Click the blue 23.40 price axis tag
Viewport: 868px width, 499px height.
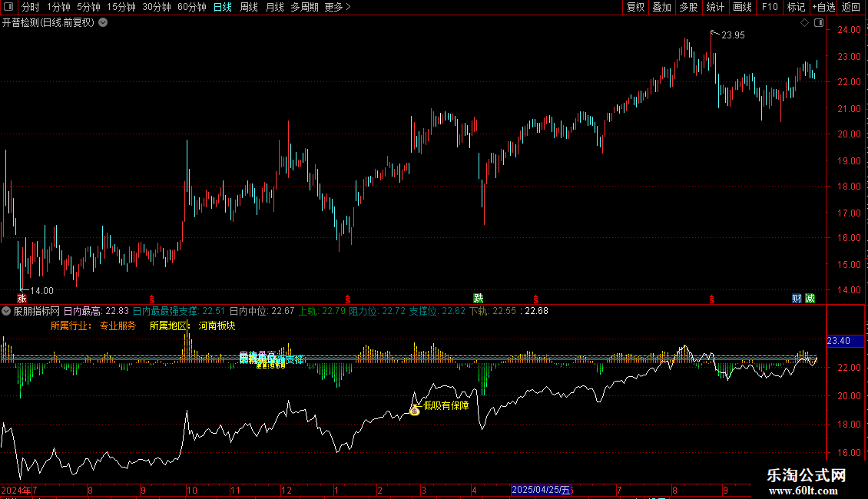[845, 341]
